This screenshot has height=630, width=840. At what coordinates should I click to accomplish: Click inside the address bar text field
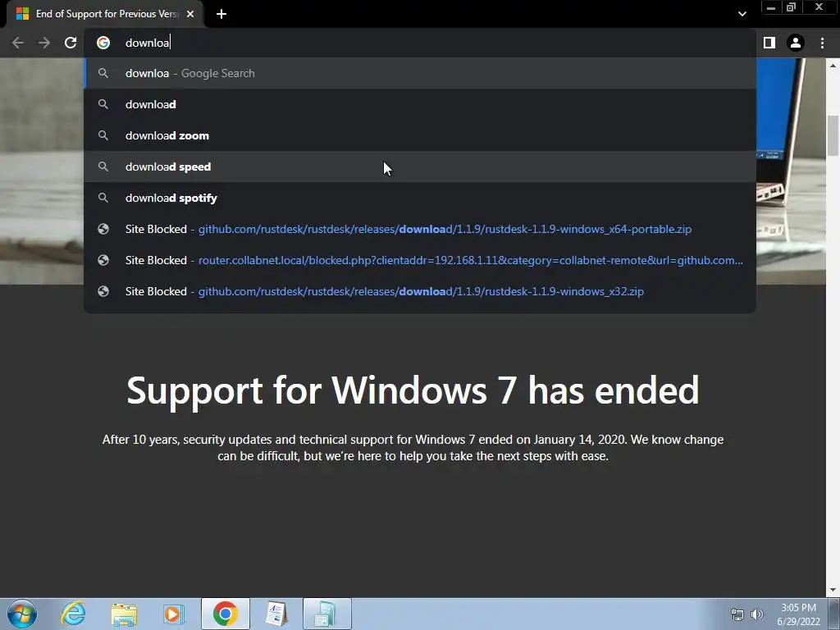[x=420, y=43]
